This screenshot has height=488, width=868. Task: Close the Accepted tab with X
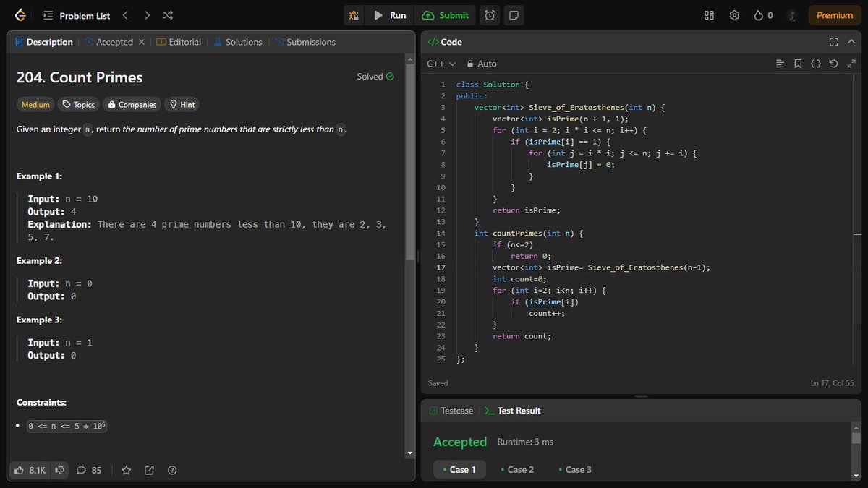(142, 42)
